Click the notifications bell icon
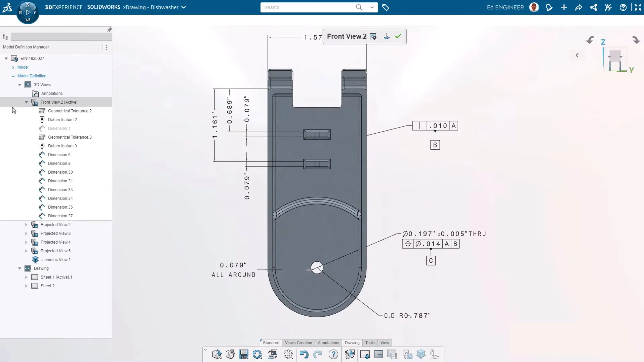 (x=549, y=7)
